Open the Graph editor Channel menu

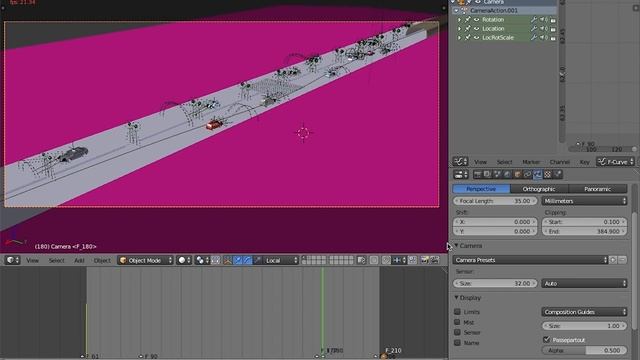560,162
